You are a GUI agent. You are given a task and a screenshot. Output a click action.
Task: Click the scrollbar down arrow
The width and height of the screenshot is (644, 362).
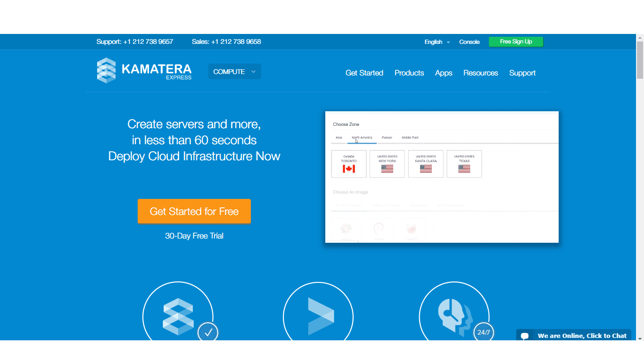(640, 338)
